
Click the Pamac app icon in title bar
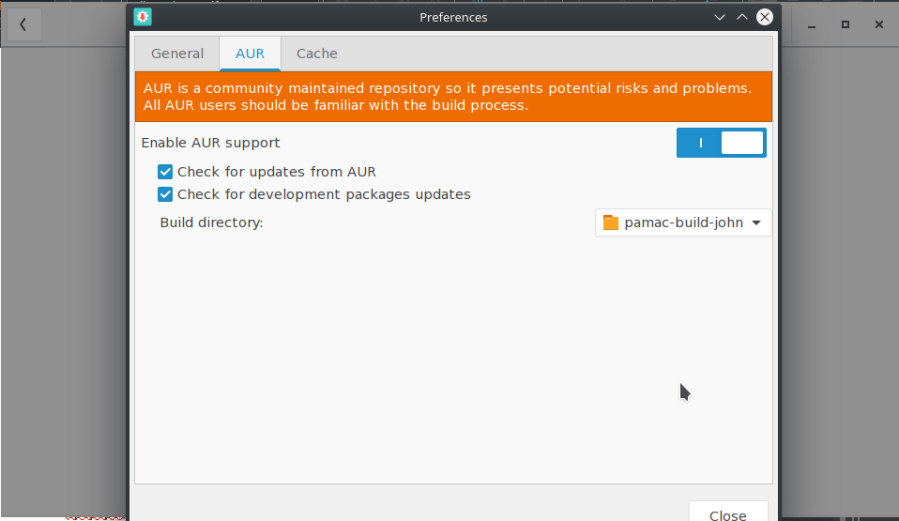pyautogui.click(x=143, y=17)
